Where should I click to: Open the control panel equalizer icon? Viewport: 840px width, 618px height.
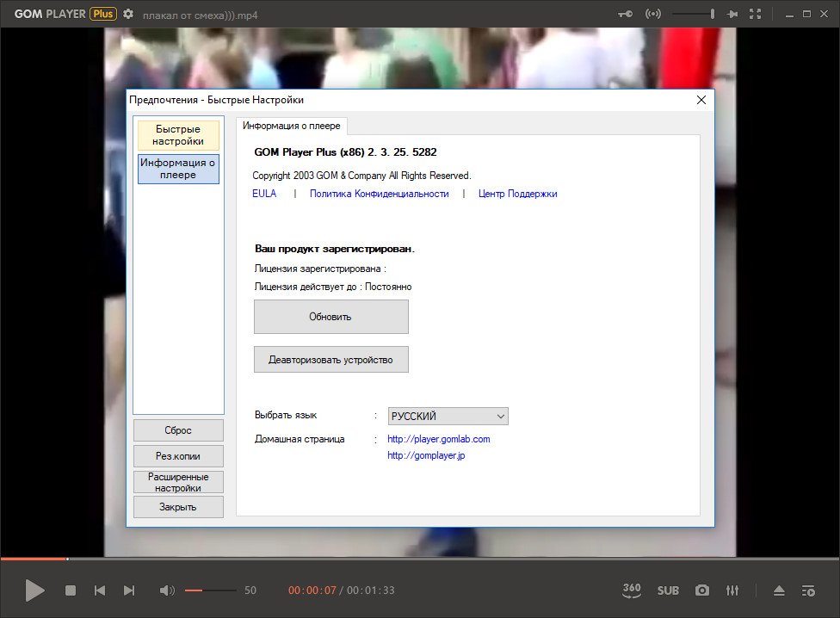pyautogui.click(x=732, y=590)
